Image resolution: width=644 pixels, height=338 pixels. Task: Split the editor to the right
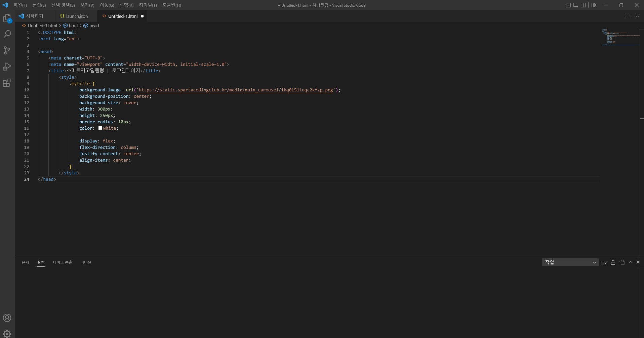(628, 16)
